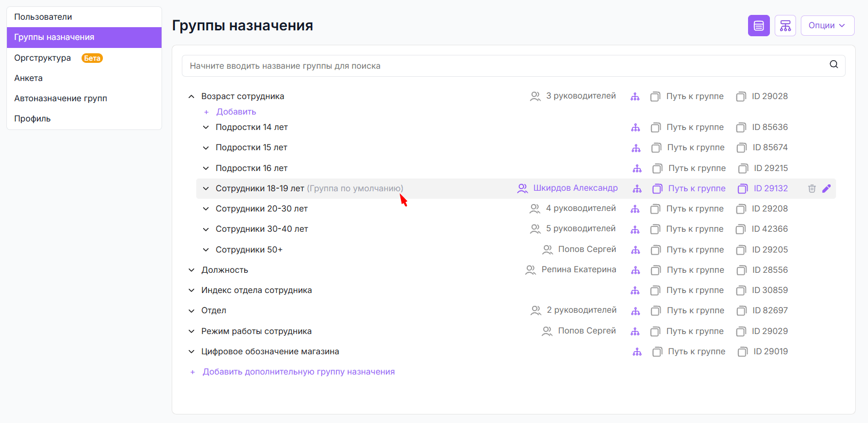This screenshot has height=423, width=868.
Task: Copy ID 28556
Action: tap(762, 271)
